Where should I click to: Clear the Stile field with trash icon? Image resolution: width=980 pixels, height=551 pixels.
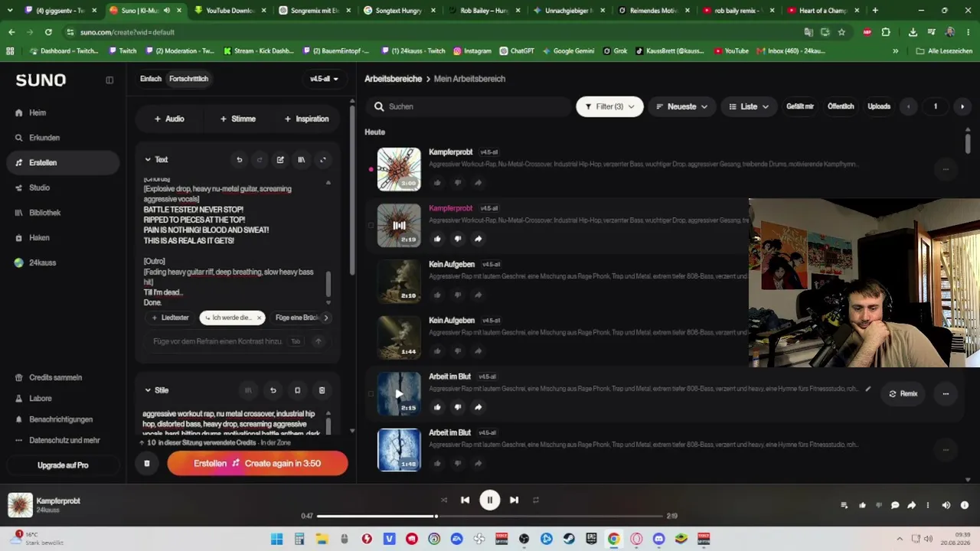click(x=322, y=390)
